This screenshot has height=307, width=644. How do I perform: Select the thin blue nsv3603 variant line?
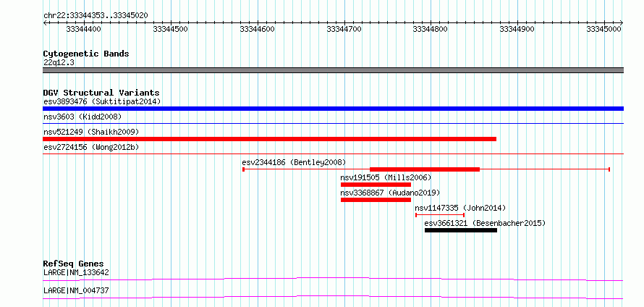pos(333,123)
